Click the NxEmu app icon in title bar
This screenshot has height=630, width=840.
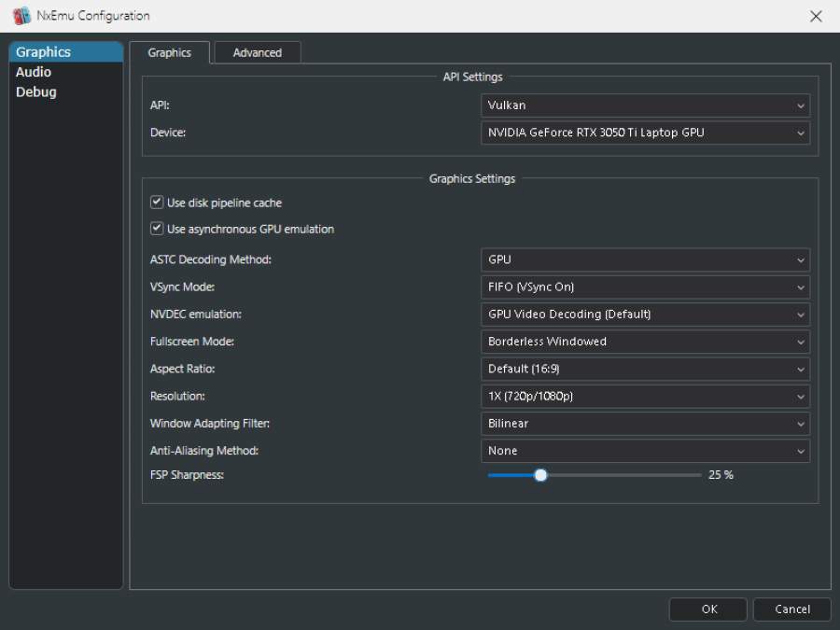21,16
